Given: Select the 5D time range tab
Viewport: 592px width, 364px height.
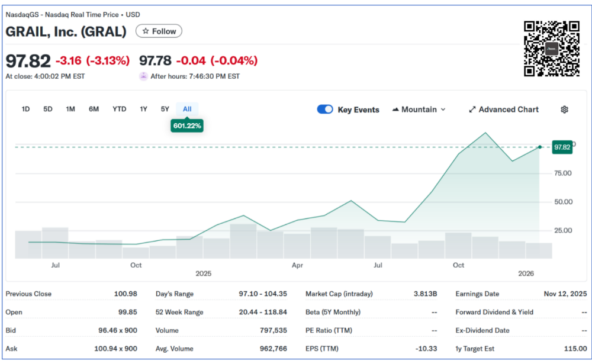Looking at the screenshot, I should 48,109.
